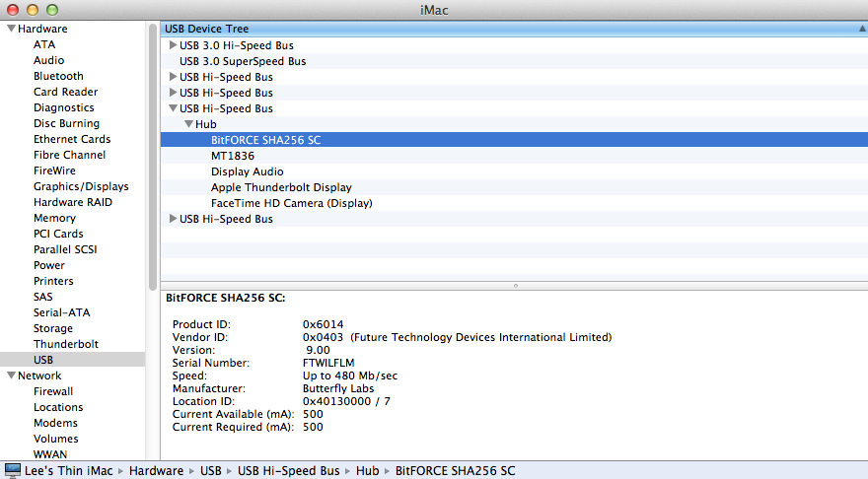Sort using the USB Device Tree header arrow
868x479 pixels.
point(862,29)
